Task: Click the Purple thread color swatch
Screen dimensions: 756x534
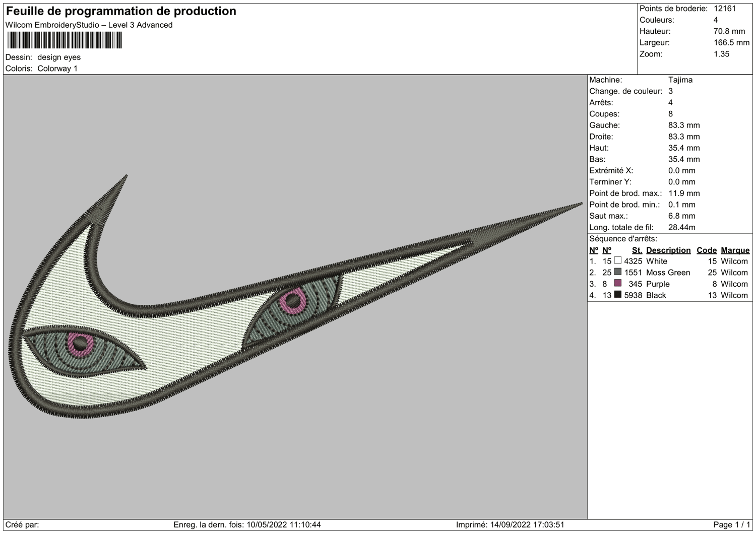Action: click(x=618, y=283)
